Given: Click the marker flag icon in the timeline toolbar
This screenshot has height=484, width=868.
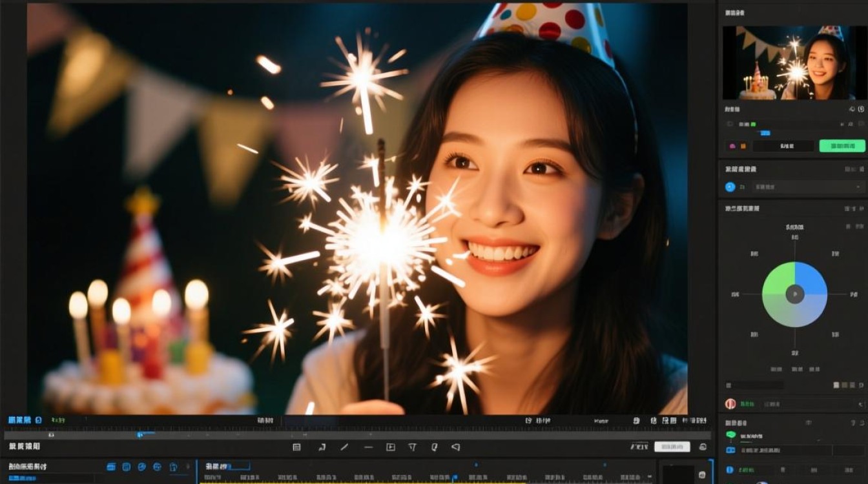Looking at the screenshot, I should tap(435, 447).
